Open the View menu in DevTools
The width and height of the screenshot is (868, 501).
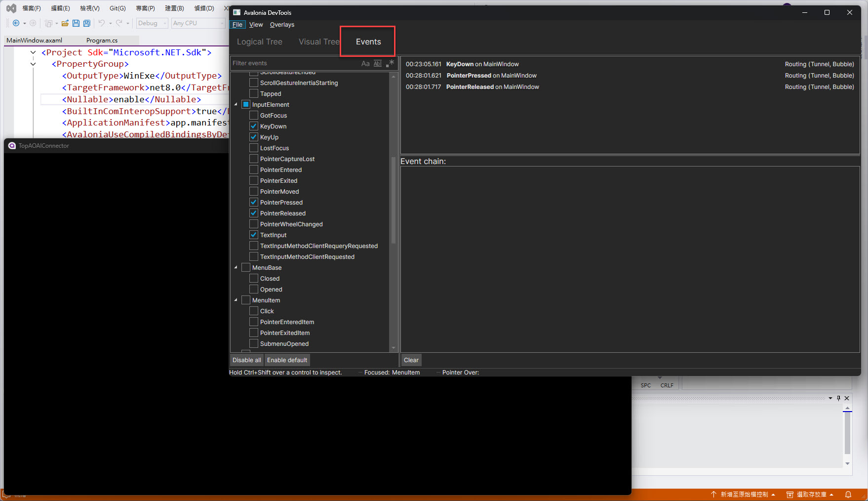(x=256, y=25)
